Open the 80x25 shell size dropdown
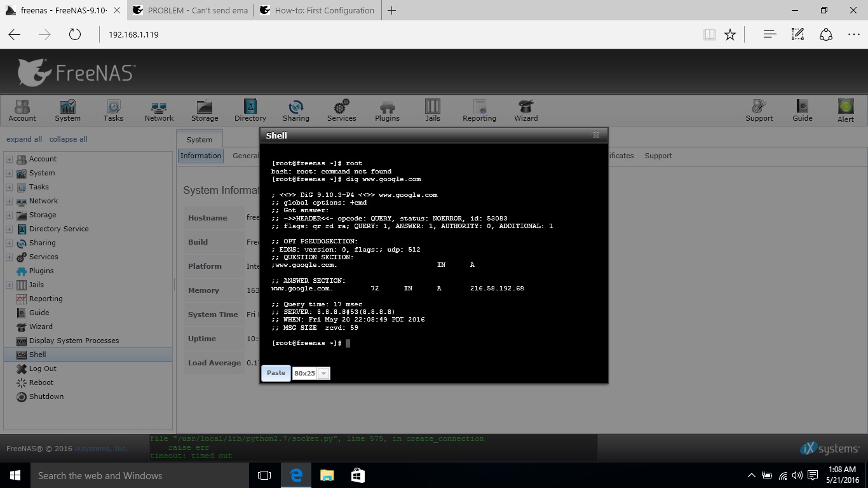Image resolution: width=868 pixels, height=488 pixels. tap(323, 374)
